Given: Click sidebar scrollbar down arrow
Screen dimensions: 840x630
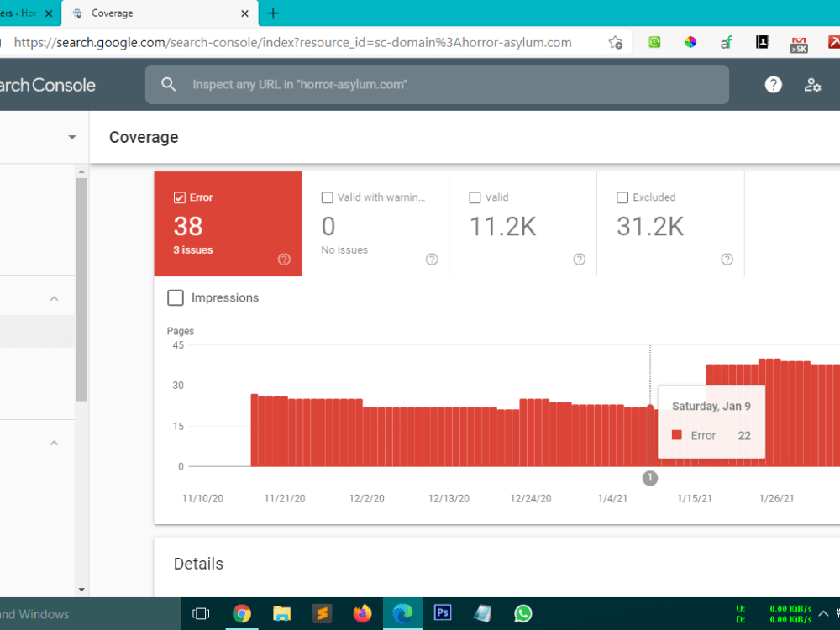Looking at the screenshot, I should [x=81, y=590].
